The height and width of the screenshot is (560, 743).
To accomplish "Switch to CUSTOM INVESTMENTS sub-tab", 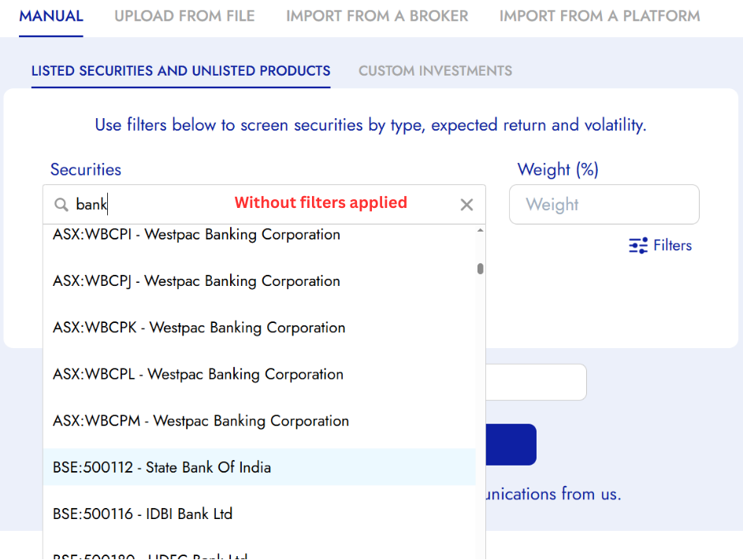I will [x=435, y=71].
